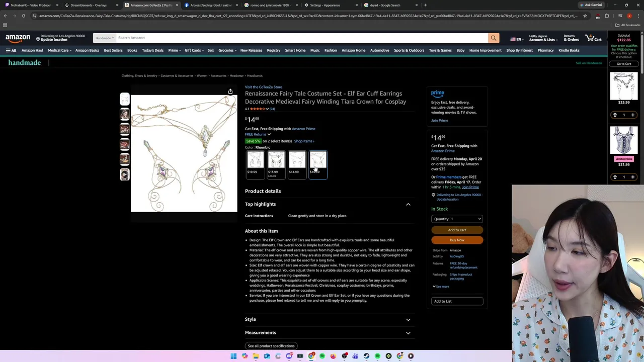Click Add to List button
Viewport: 644px width, 362px height.
tap(457, 301)
